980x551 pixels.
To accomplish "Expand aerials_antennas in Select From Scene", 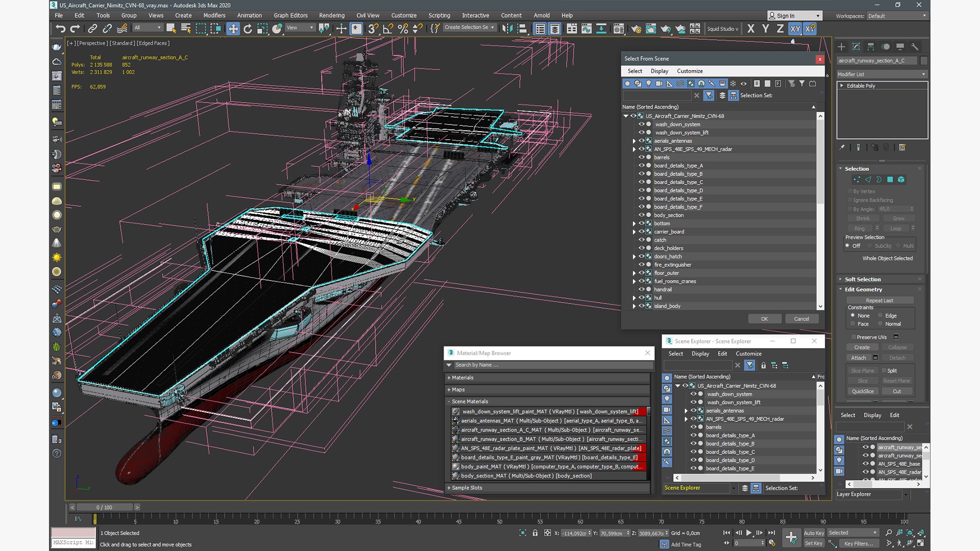I will (634, 141).
